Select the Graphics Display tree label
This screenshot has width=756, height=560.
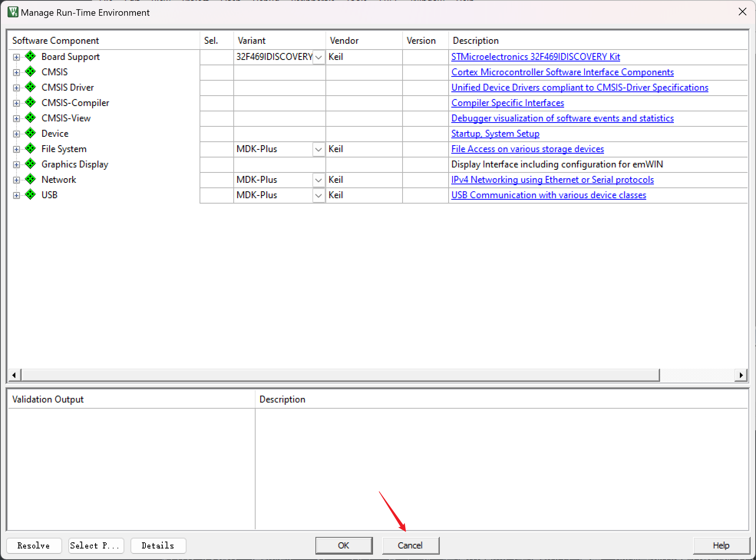[75, 164]
